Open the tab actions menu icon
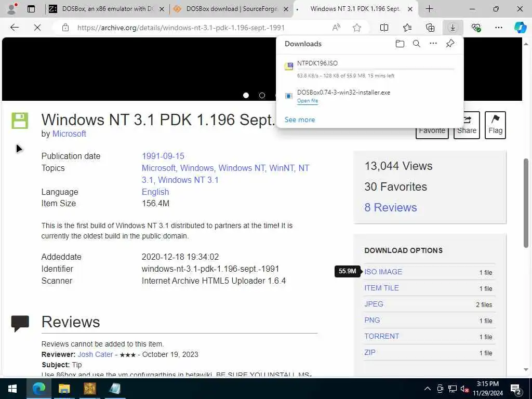The image size is (532, 399). (31, 9)
